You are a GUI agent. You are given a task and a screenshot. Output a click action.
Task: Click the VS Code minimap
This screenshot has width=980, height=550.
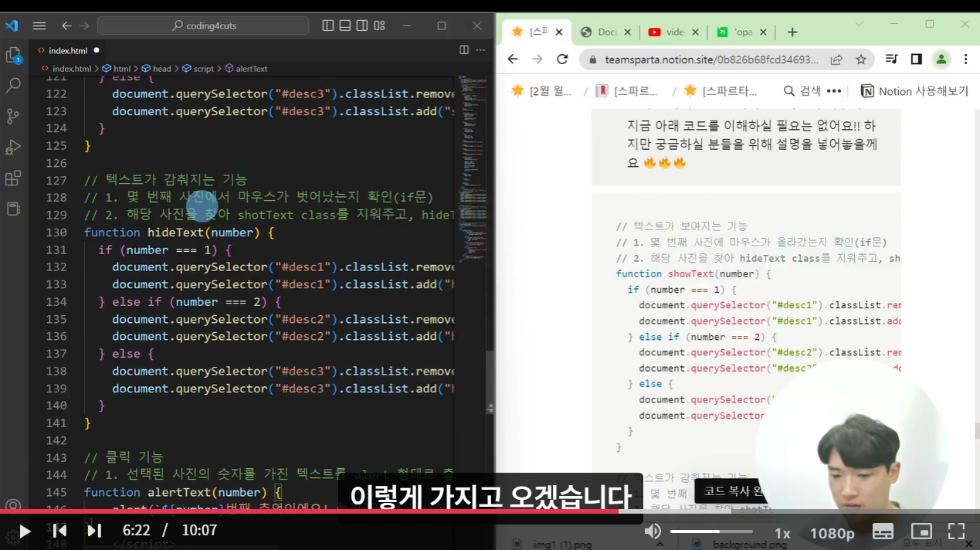tap(471, 170)
